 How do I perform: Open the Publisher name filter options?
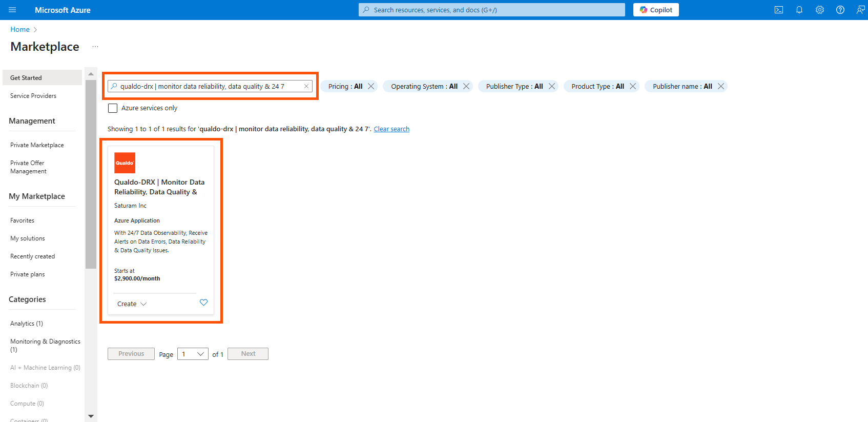(x=682, y=86)
